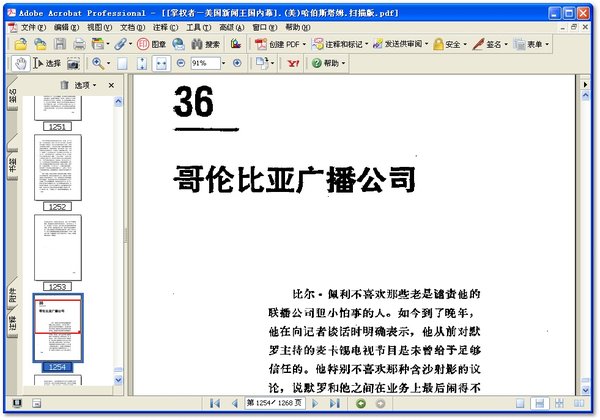The width and height of the screenshot is (600, 420).
Task: Open the 文档 (Document) menu
Action: tap(132, 28)
